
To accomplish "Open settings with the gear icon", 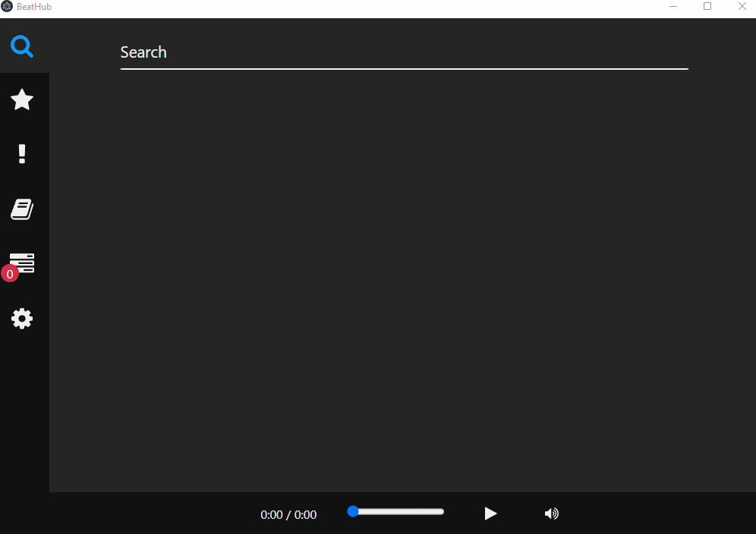I will (22, 319).
